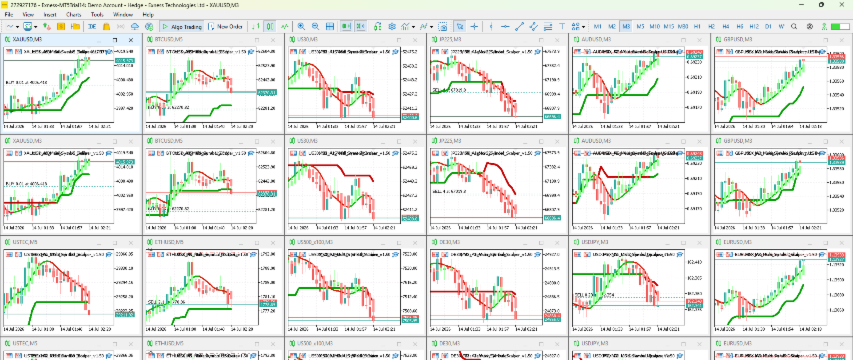This screenshot has width=853, height=360.
Task: Expand the new chart dropdown arrow
Action: pyautogui.click(x=17, y=27)
